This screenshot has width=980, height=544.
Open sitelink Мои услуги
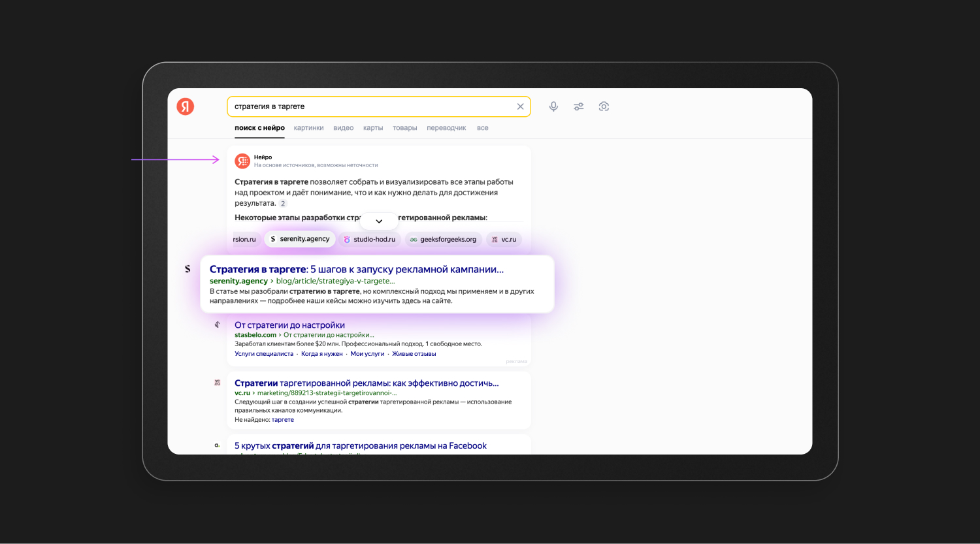point(367,354)
